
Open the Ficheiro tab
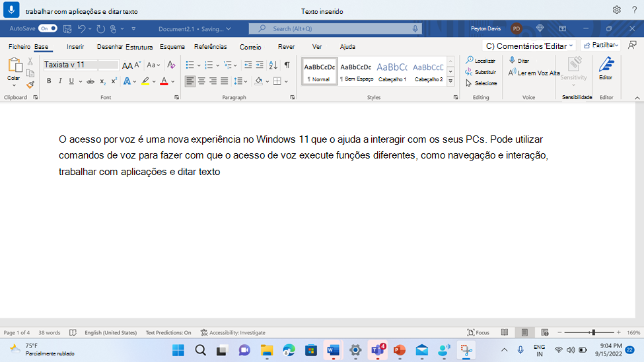point(19,47)
